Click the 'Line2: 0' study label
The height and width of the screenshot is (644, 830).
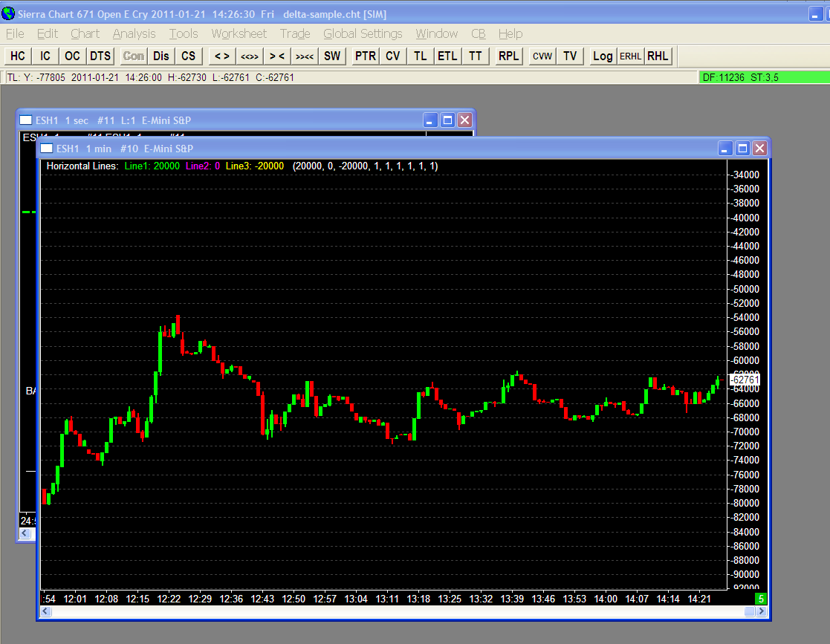(x=203, y=166)
